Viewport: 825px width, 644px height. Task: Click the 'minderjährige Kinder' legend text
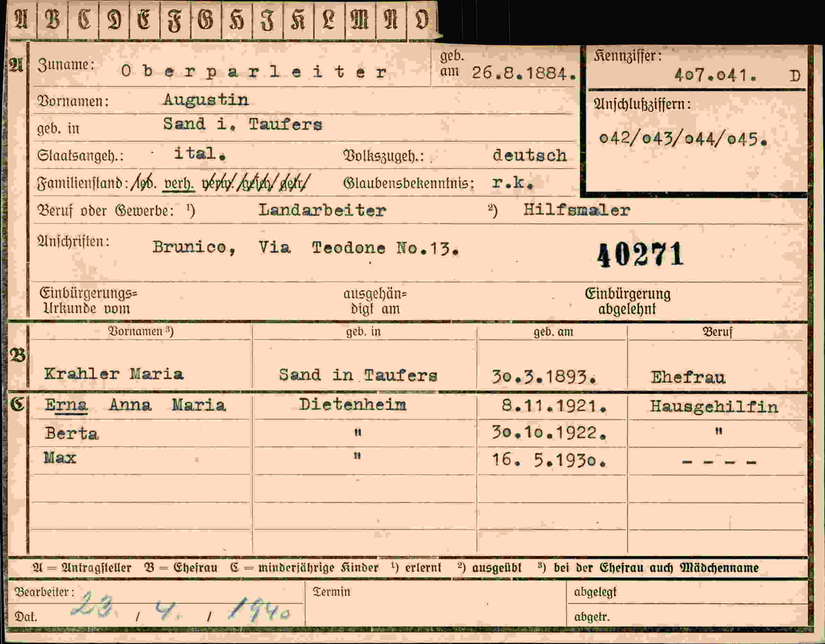tap(318, 567)
